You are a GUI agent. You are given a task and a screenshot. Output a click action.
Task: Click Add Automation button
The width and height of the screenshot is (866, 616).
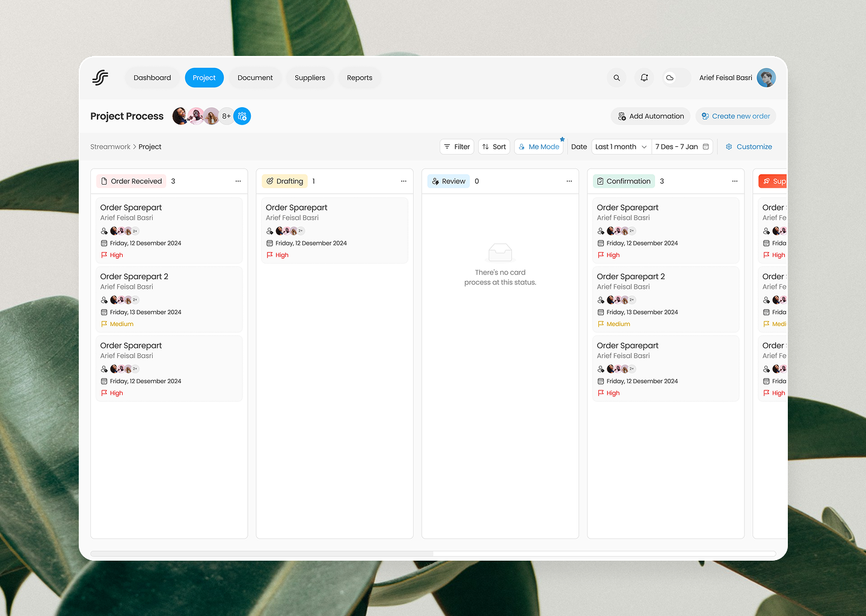pos(651,116)
